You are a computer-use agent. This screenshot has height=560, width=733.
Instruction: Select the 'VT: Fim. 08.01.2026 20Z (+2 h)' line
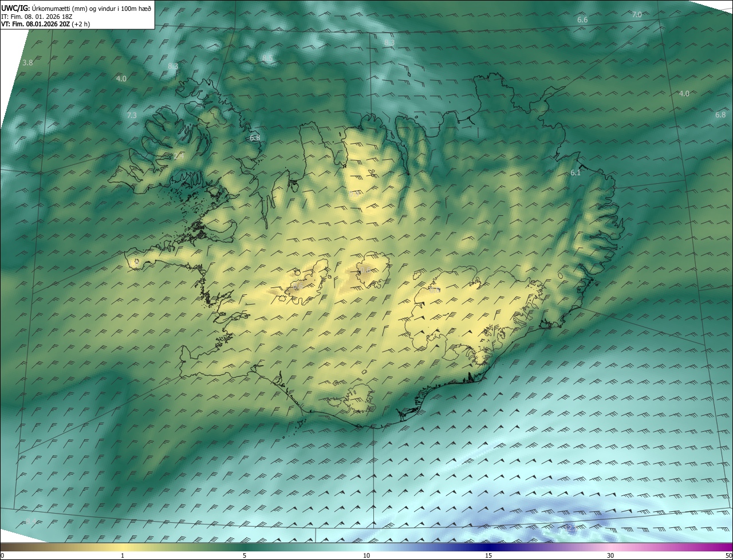[x=46, y=24]
